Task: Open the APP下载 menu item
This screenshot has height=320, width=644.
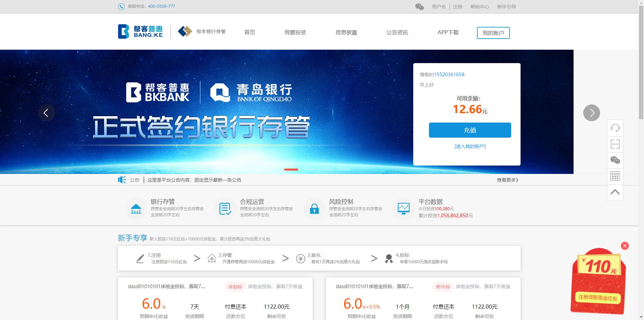Action: point(448,32)
